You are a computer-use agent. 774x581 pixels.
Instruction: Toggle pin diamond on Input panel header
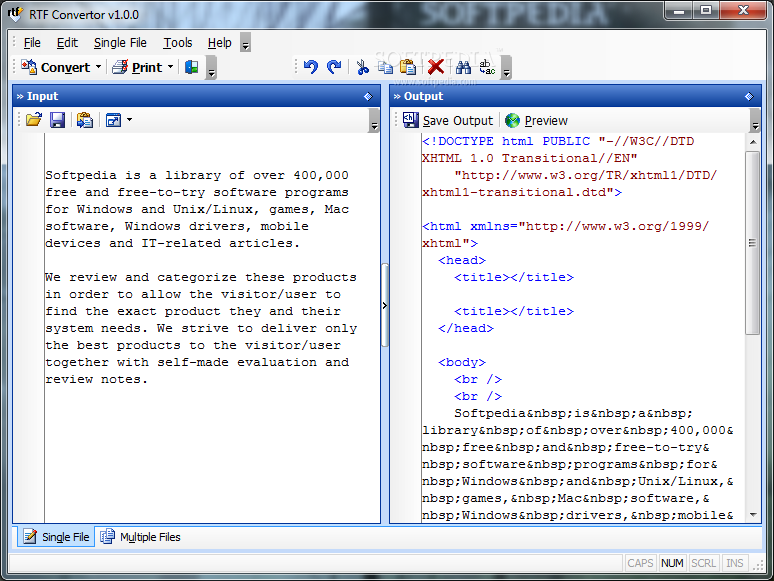click(368, 96)
